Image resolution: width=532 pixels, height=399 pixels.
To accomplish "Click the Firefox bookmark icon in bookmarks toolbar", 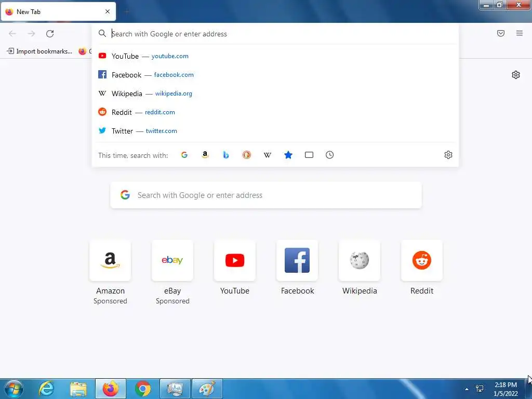I will pos(83,51).
